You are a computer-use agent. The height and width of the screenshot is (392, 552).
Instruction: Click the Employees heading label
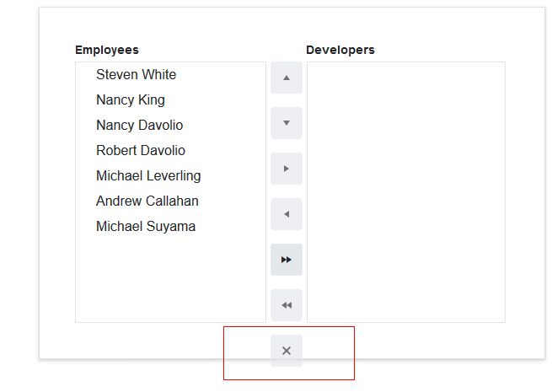[x=107, y=50]
